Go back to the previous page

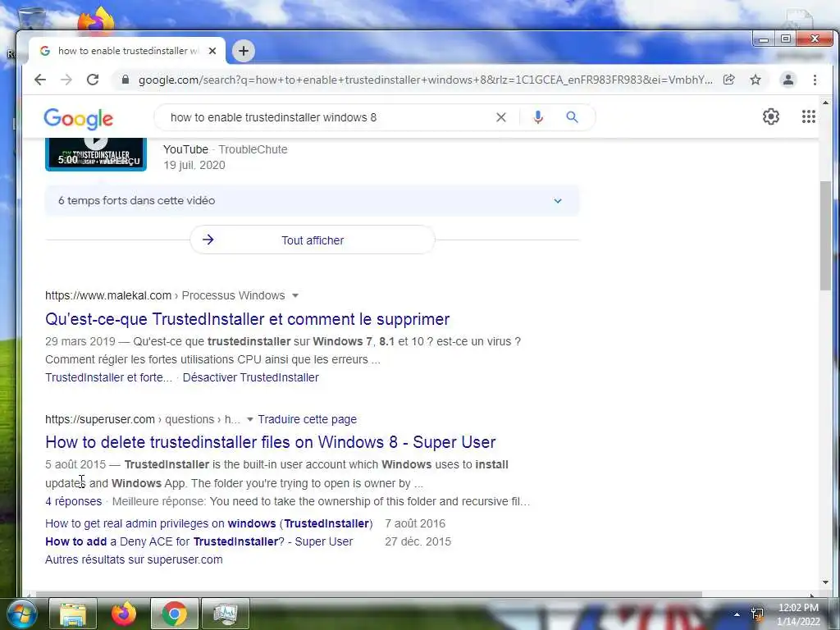pyautogui.click(x=40, y=80)
